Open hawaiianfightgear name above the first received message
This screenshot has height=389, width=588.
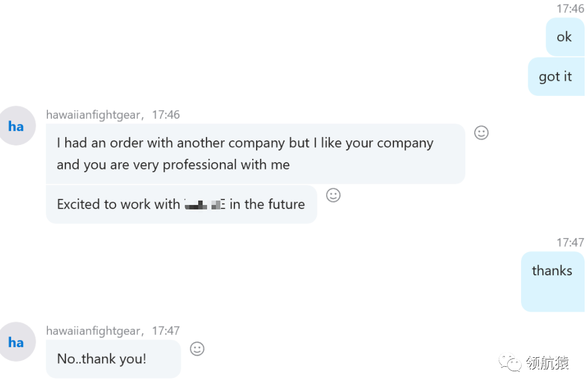[93, 115]
